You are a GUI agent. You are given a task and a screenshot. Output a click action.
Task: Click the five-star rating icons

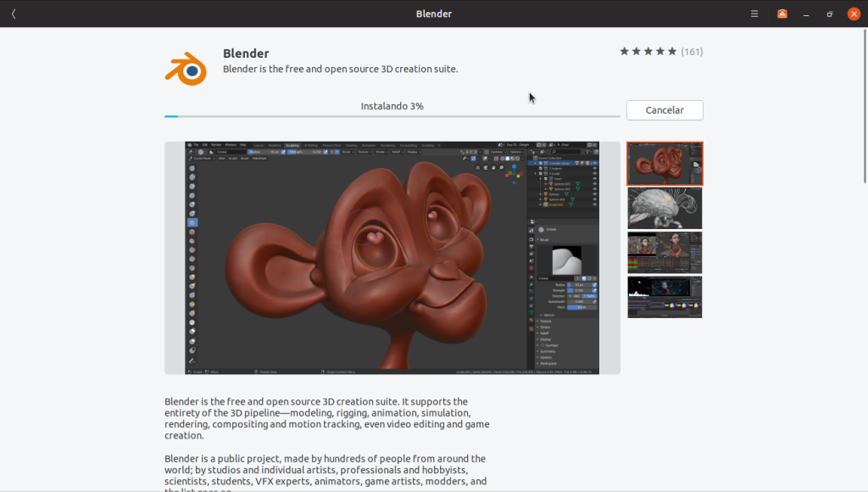click(x=648, y=52)
